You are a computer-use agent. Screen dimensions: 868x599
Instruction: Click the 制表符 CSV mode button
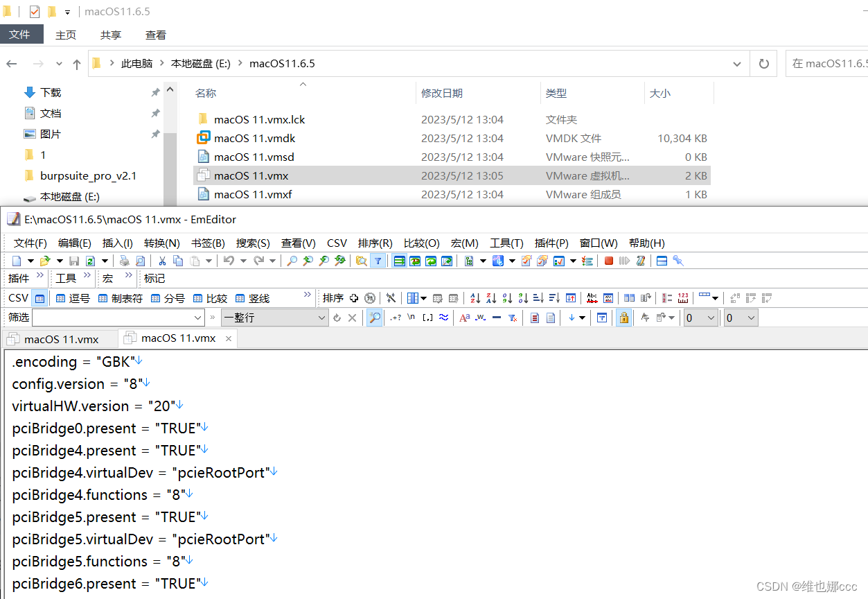point(121,298)
